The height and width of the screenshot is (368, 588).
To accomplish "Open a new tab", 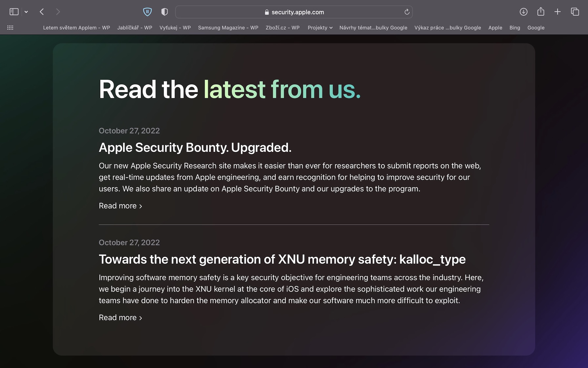I will point(557,12).
